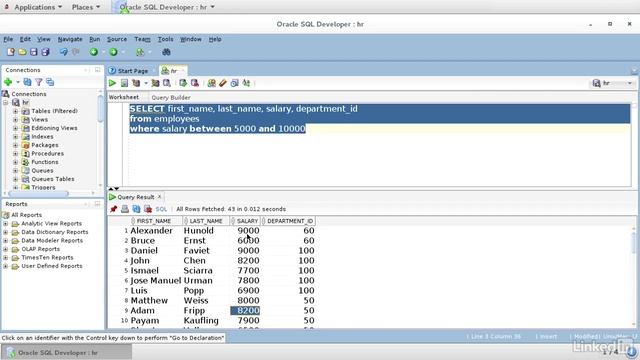Pin the query result with pin icon
The height and width of the screenshot is (360, 640).
(x=113, y=209)
